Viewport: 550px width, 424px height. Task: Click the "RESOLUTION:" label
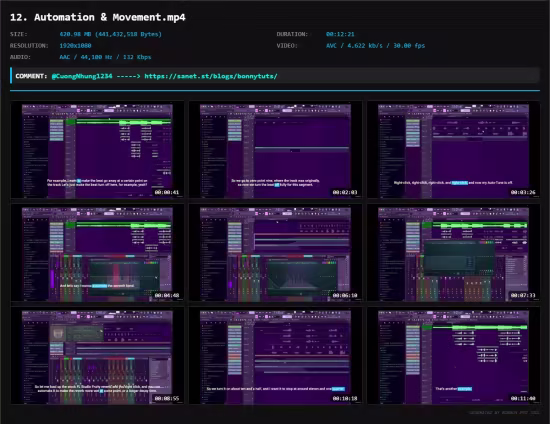pyautogui.click(x=29, y=46)
